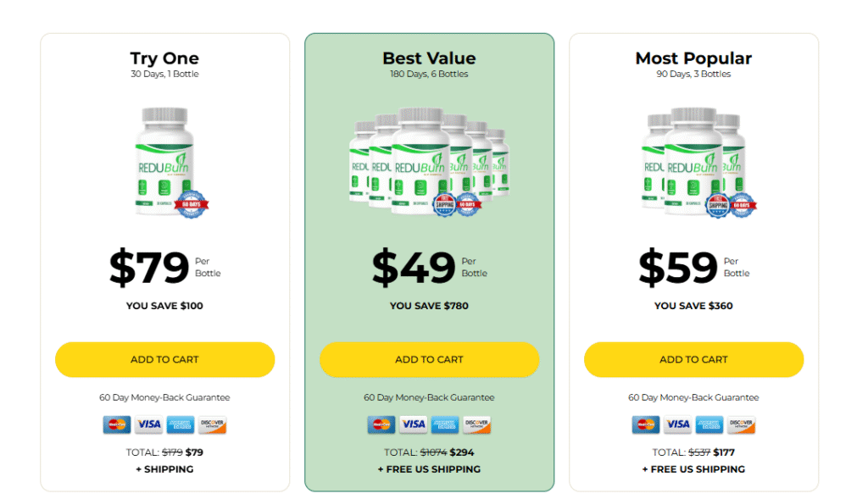
Task: Click the Discover icon in Best Value card
Action: click(x=477, y=424)
